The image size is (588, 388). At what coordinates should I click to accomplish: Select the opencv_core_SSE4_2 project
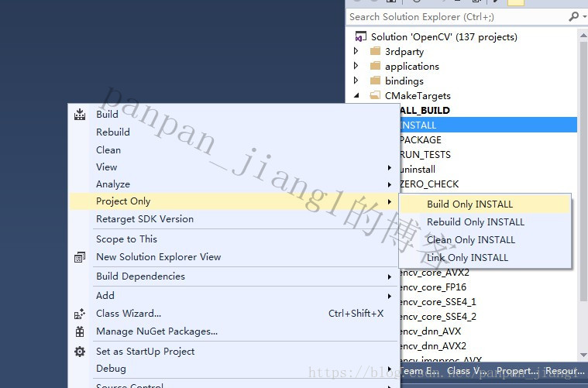pos(438,317)
